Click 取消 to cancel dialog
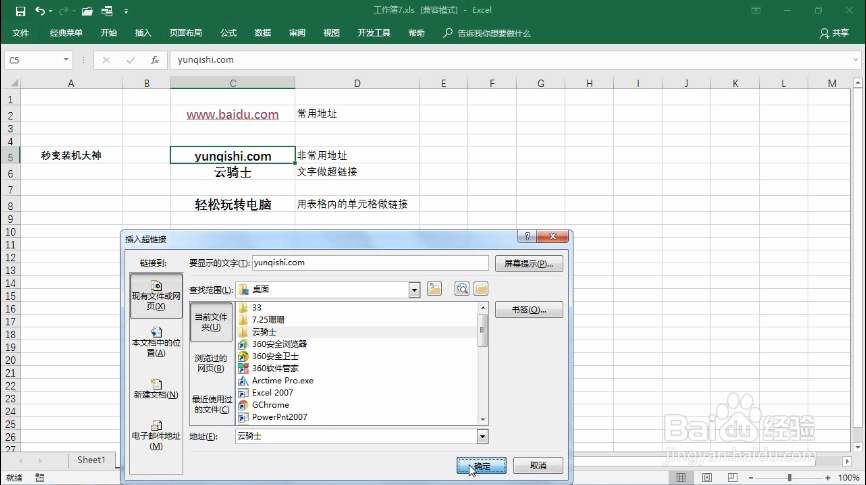 pos(538,466)
